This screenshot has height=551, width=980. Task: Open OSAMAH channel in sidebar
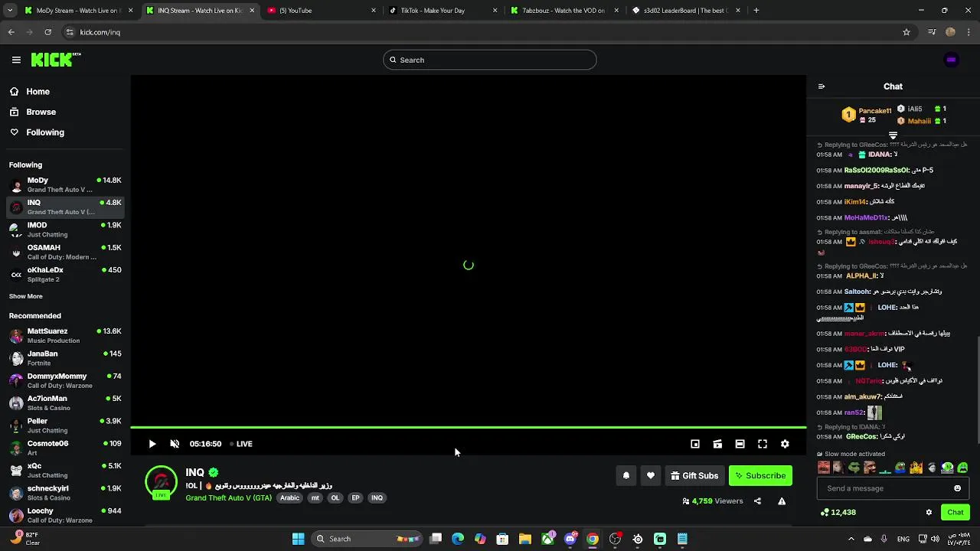pyautogui.click(x=65, y=252)
